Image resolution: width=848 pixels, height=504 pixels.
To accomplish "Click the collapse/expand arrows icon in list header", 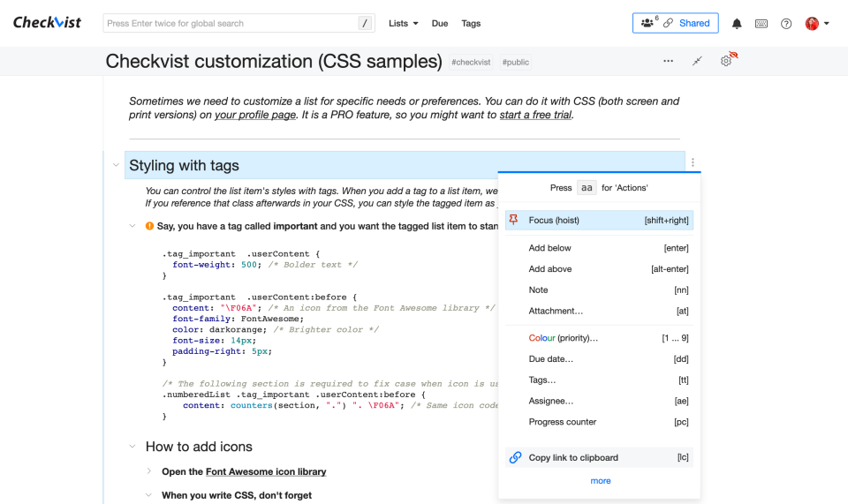I will pyautogui.click(x=697, y=61).
